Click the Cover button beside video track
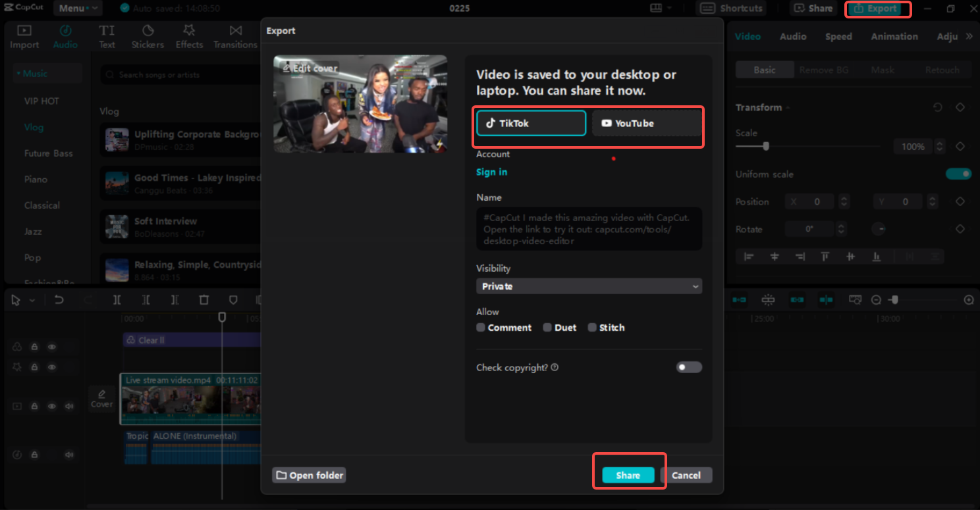Viewport: 980px width, 510px height. click(102, 399)
